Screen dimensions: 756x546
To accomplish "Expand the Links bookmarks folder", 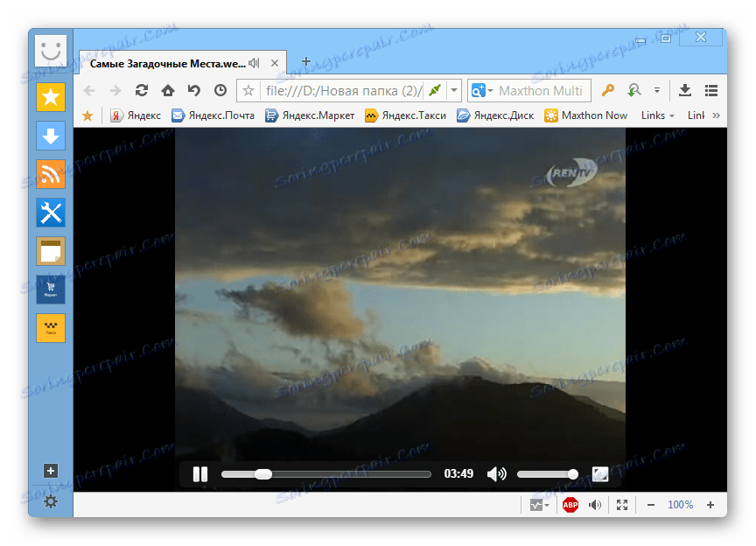I will pos(657,115).
